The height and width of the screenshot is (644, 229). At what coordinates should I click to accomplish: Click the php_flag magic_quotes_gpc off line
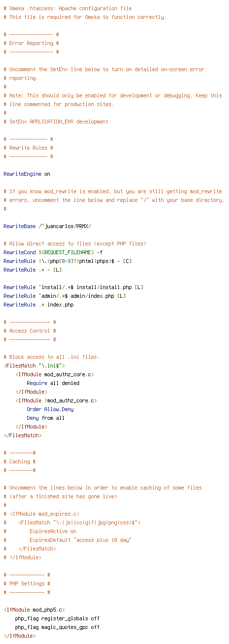(x=57, y=627)
